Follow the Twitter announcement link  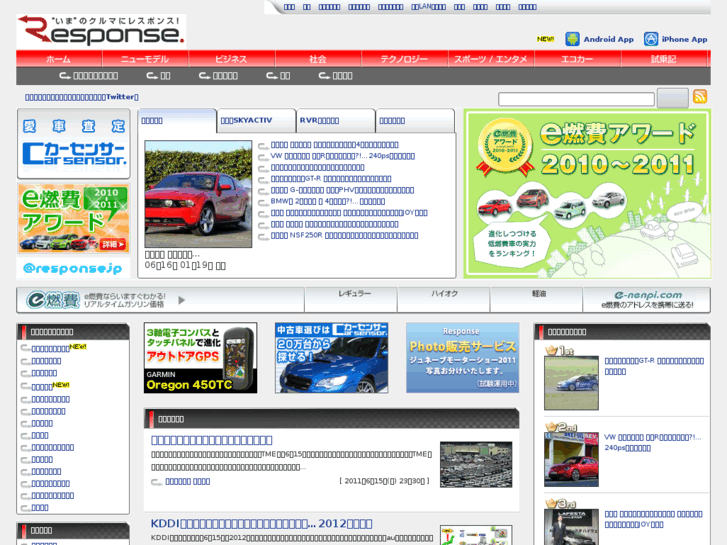(82, 97)
